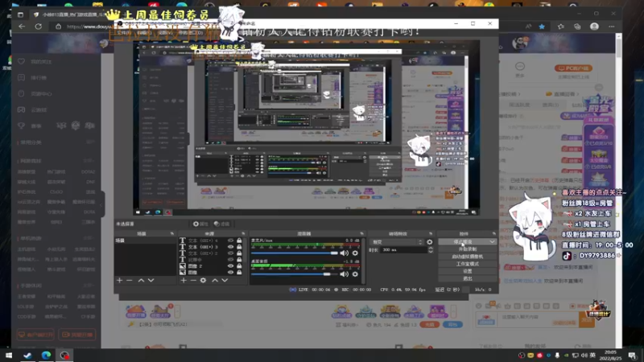Screen dimensions: 644x362
Task: Open browser more options menu
Action: click(x=612, y=27)
